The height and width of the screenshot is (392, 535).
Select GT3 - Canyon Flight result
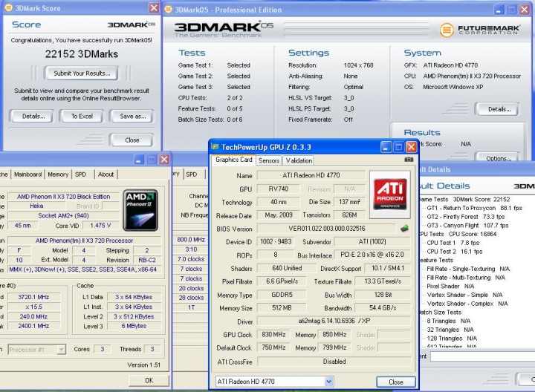[x=467, y=225]
